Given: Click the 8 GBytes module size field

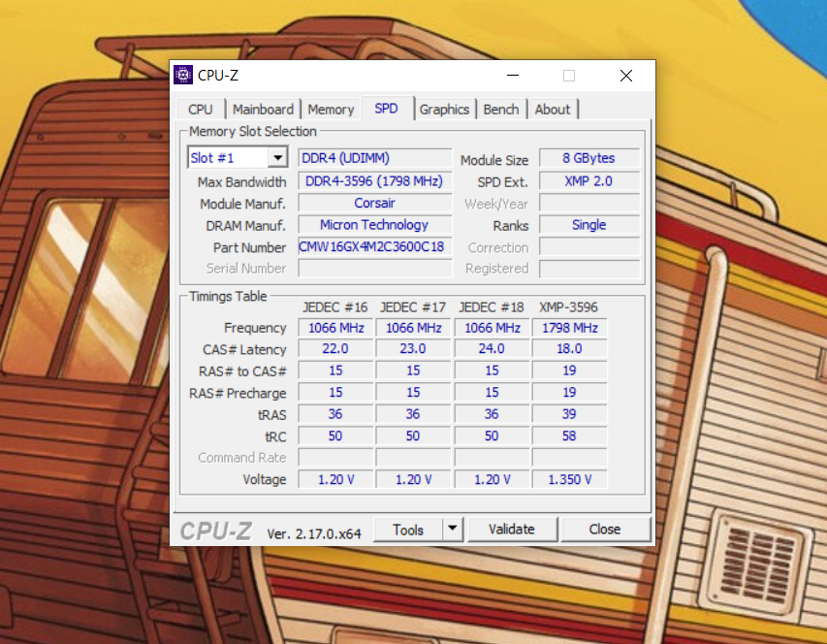Looking at the screenshot, I should point(588,157).
